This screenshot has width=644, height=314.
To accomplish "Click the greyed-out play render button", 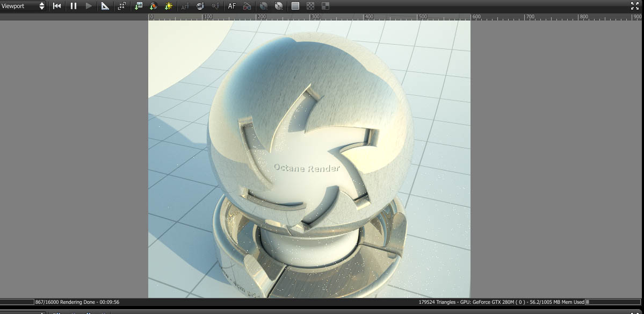I will 89,6.
